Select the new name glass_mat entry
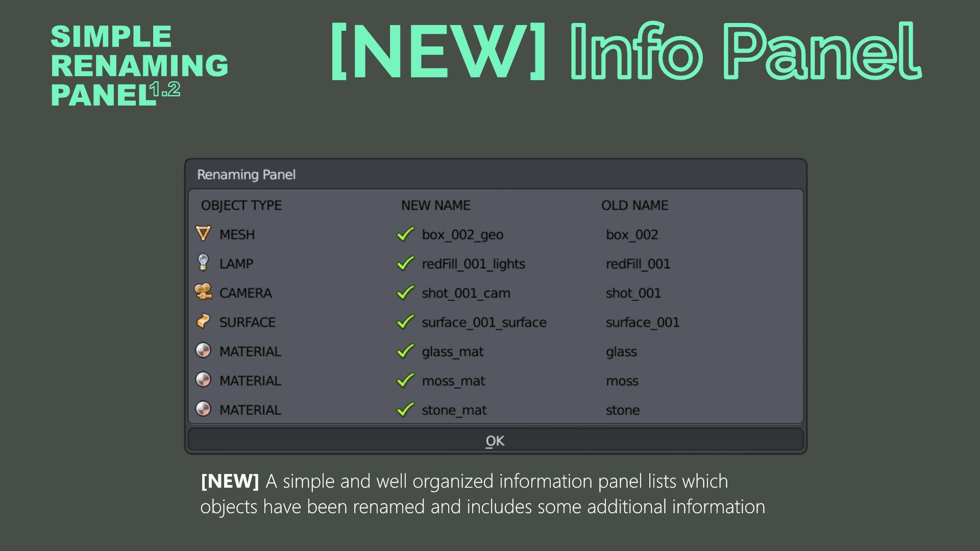The image size is (980, 551). (453, 352)
